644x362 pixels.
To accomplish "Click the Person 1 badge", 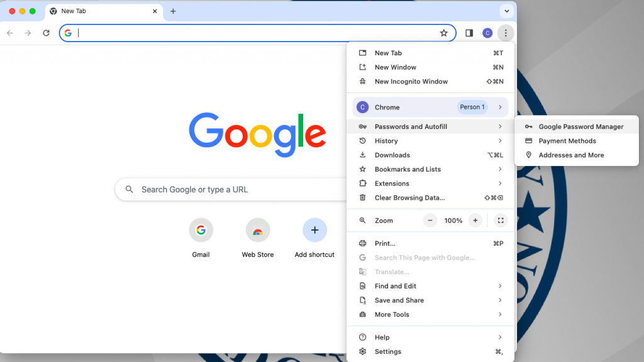I will pos(472,107).
